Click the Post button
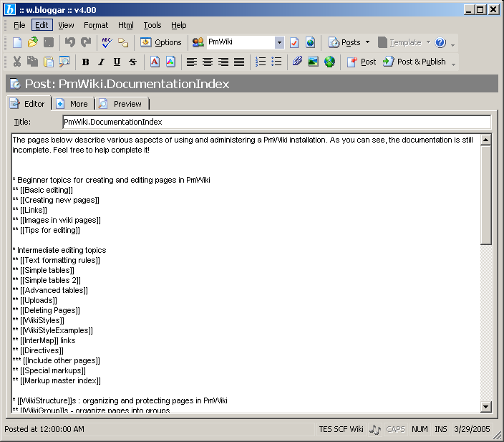The width and height of the screenshot is (504, 442). coord(362,62)
